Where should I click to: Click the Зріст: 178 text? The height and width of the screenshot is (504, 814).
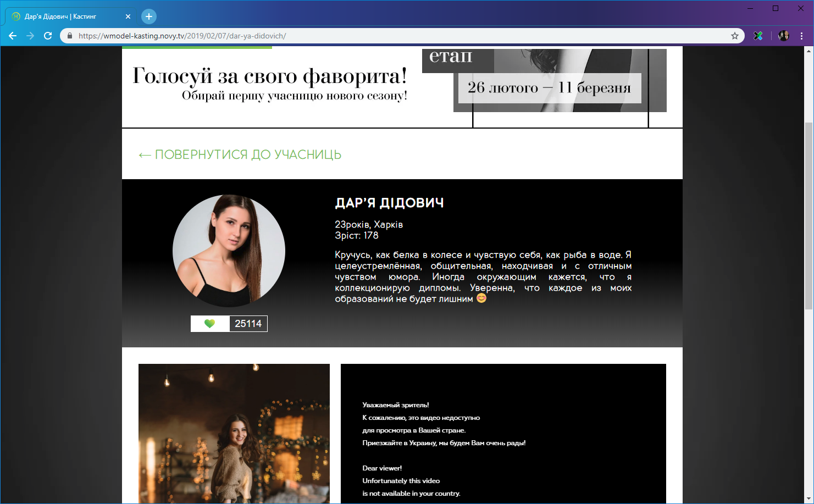pyautogui.click(x=357, y=235)
